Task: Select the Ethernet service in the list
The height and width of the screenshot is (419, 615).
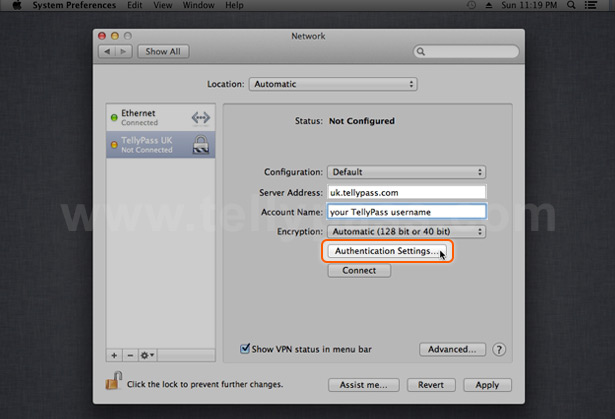Action: coord(161,117)
